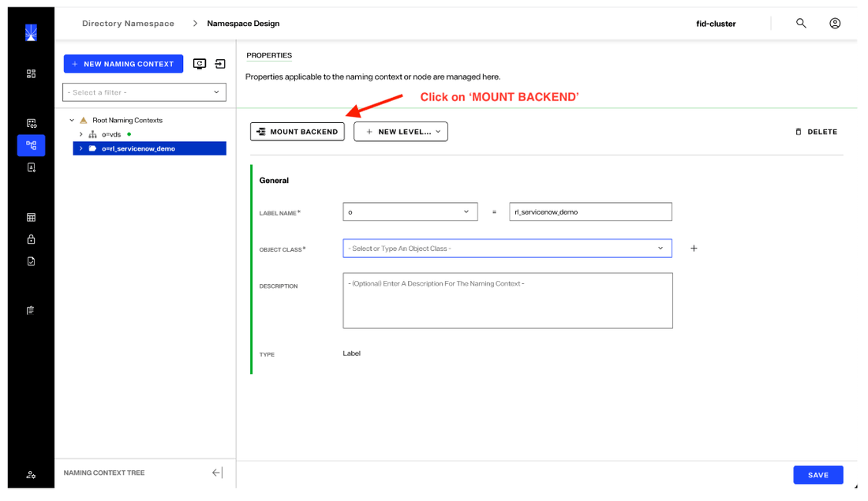This screenshot has width=868, height=501.
Task: Click the New Naming Context button
Action: click(x=123, y=64)
